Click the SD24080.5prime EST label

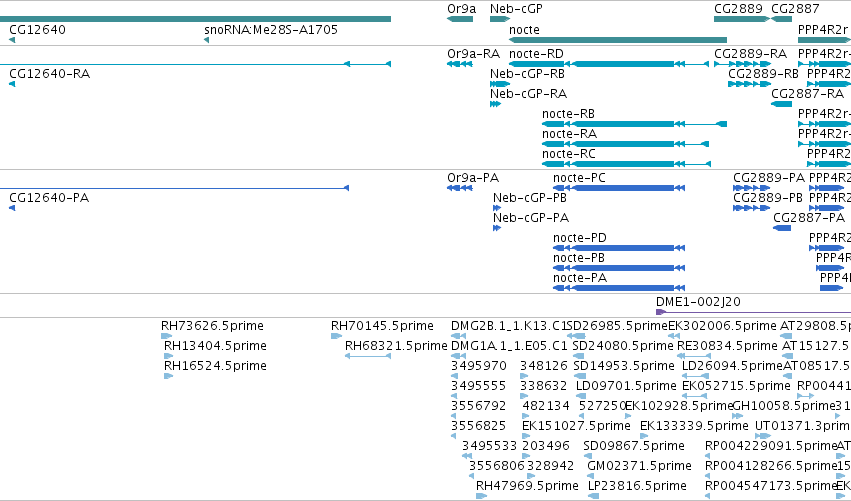[x=623, y=346]
